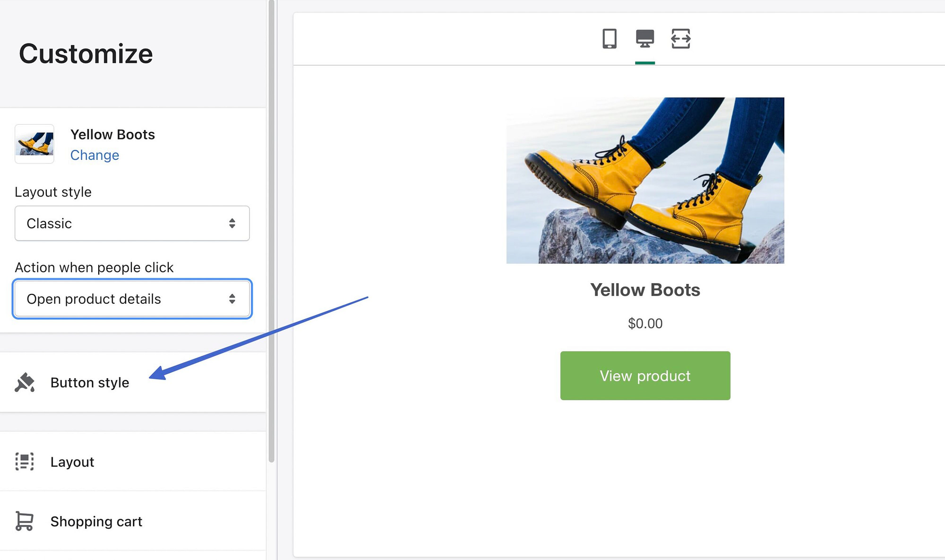Open Layout settings section

(72, 462)
